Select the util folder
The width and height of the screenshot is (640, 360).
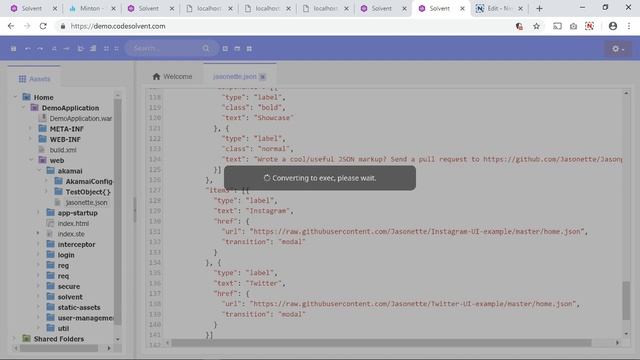click(63, 328)
